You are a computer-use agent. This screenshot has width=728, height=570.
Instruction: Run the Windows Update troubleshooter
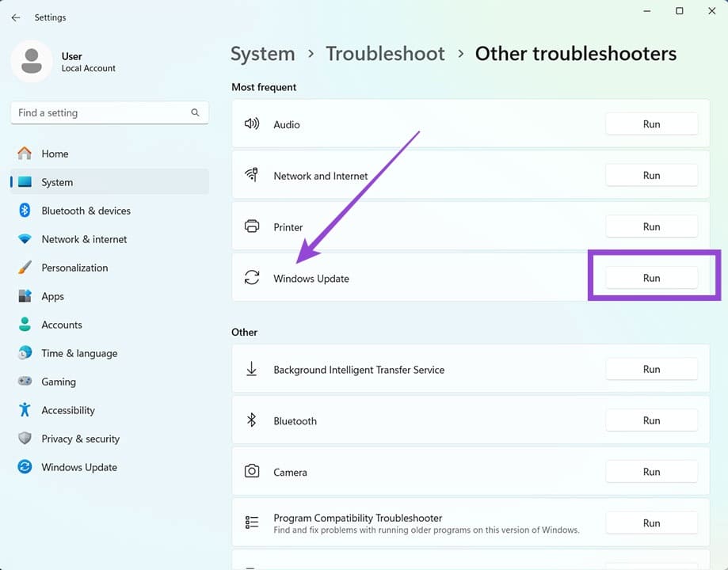[651, 278]
